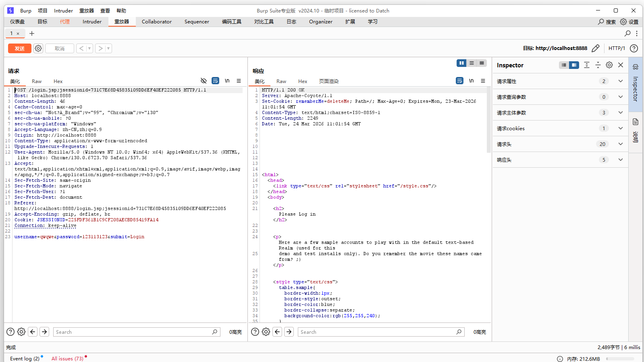Open the add new repeater tab plus icon
Screen dimensions: 644x362
[32, 33]
